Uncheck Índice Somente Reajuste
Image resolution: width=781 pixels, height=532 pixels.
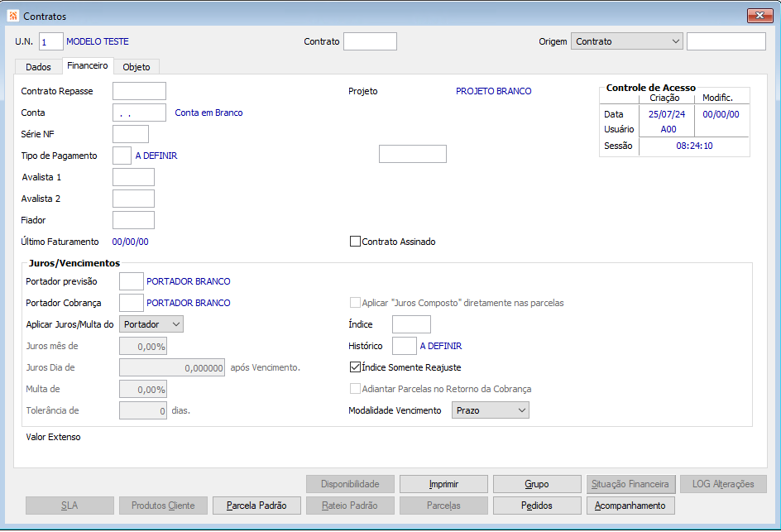click(355, 367)
